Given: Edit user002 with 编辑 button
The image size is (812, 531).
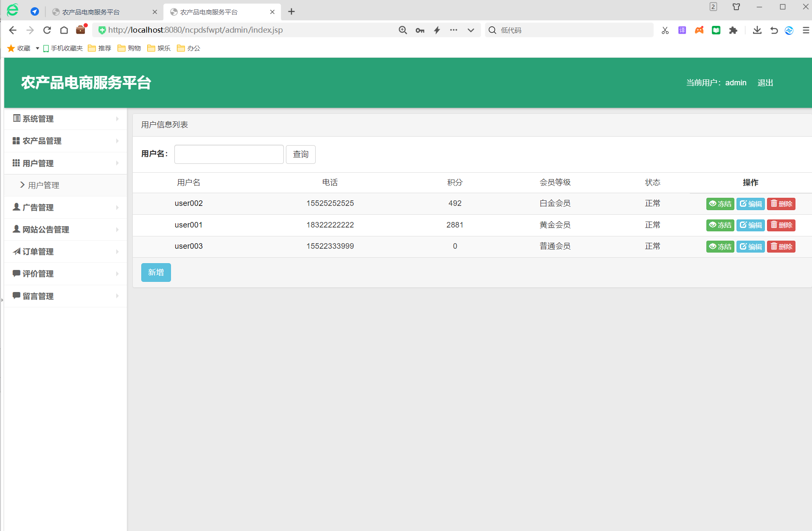Looking at the screenshot, I should coord(750,204).
